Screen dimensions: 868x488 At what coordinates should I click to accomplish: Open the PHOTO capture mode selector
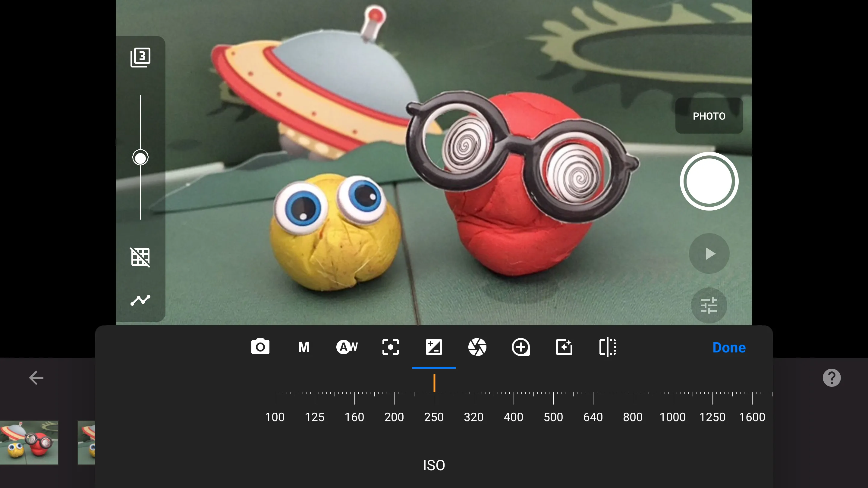pyautogui.click(x=709, y=116)
